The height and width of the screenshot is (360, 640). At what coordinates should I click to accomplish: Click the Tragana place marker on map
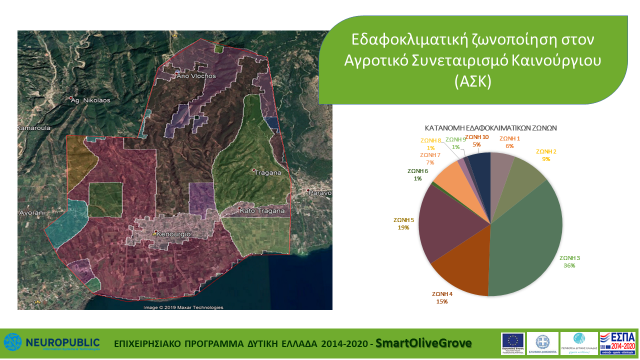click(x=254, y=170)
